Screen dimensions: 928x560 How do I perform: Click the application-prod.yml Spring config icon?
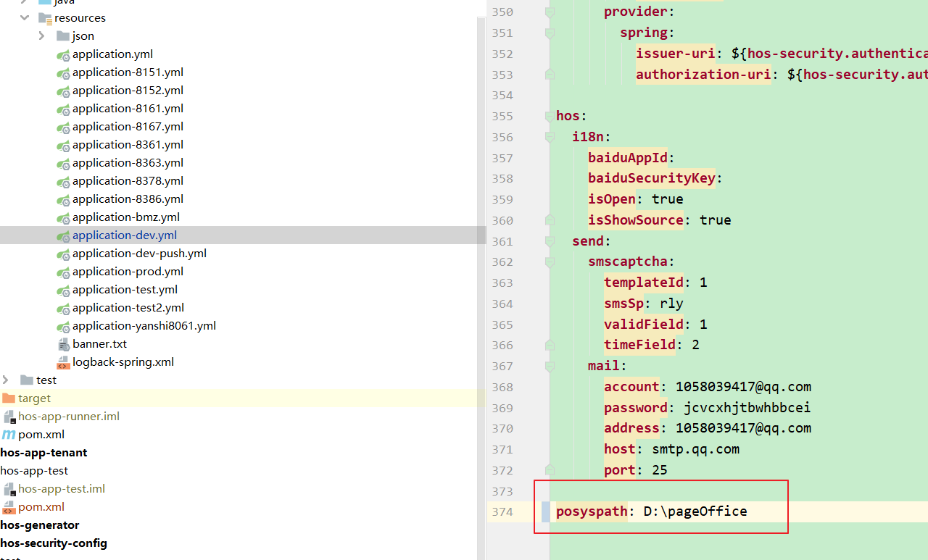pos(63,272)
